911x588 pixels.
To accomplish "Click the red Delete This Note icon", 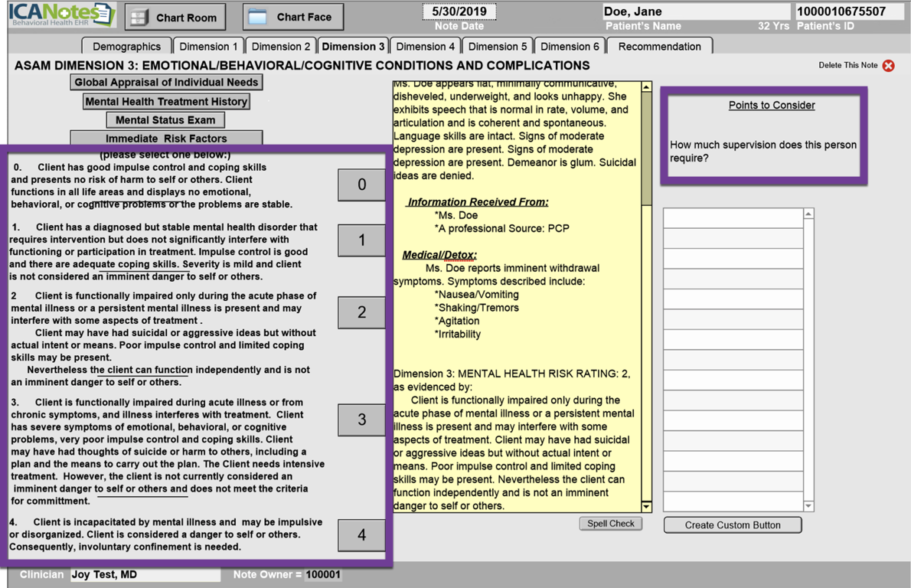I will pos(888,66).
